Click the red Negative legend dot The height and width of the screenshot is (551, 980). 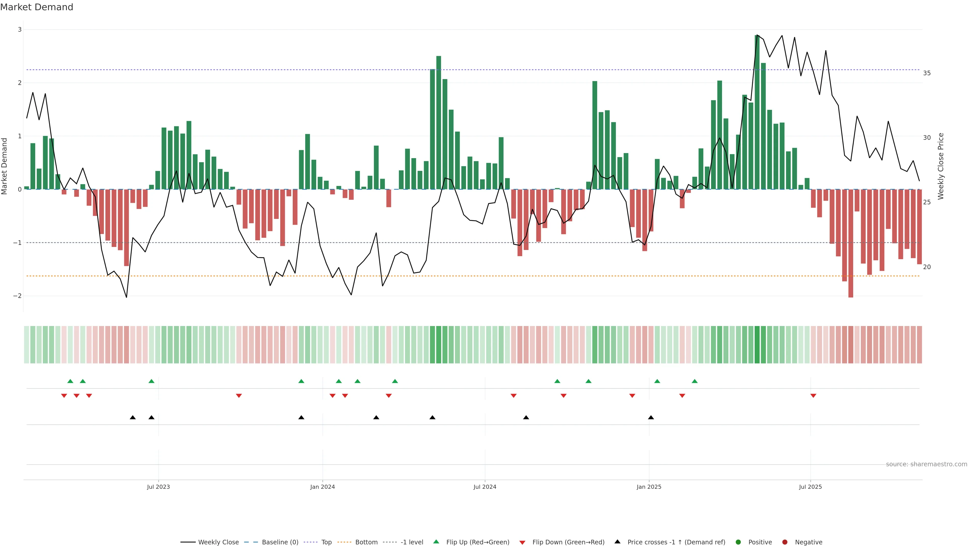pyautogui.click(x=785, y=542)
